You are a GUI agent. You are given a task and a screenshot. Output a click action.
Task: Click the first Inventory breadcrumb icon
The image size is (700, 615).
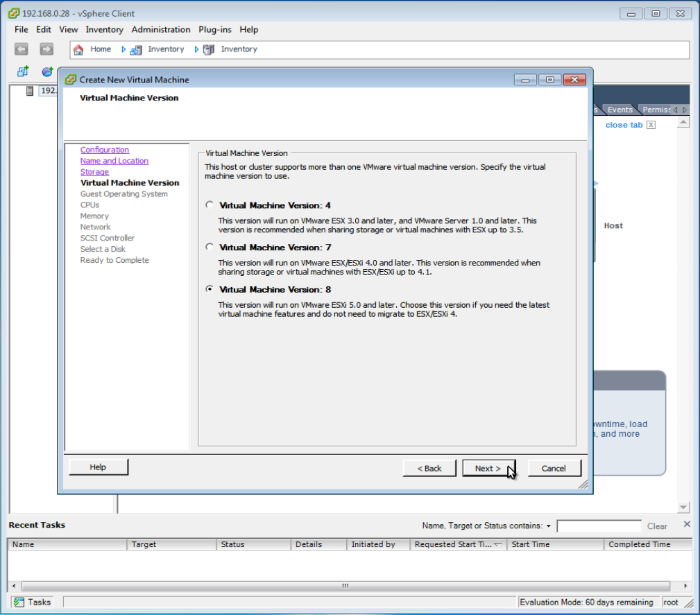[x=136, y=49]
